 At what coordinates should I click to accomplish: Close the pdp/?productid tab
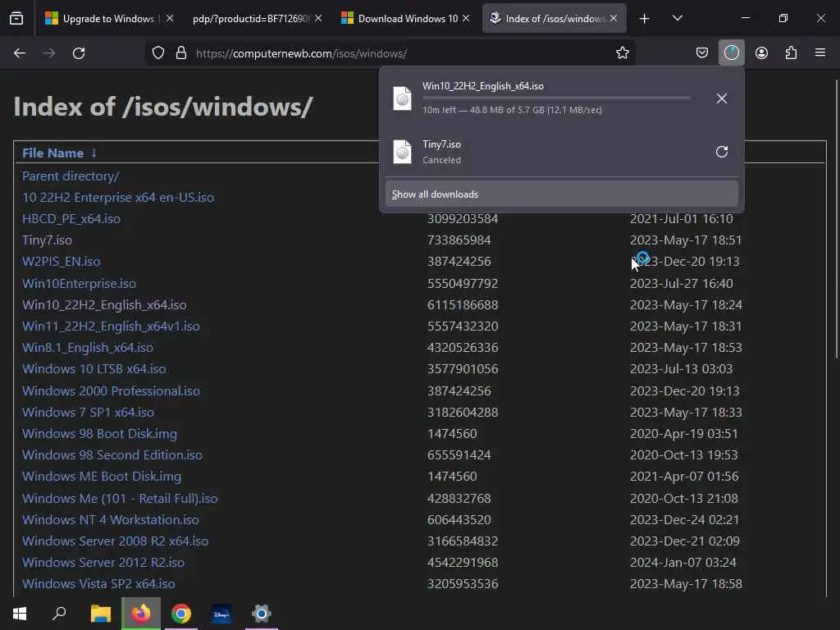[318, 18]
